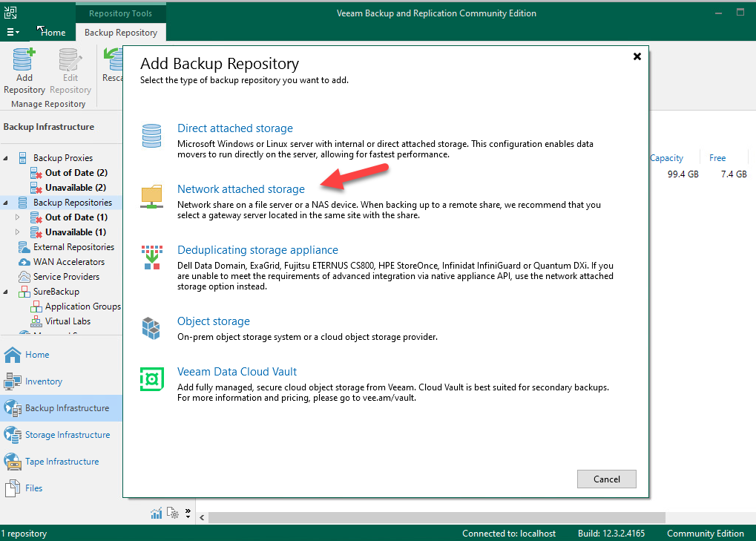Click the Deduplicating storage appliance icon
The image size is (756, 541).
point(151,258)
